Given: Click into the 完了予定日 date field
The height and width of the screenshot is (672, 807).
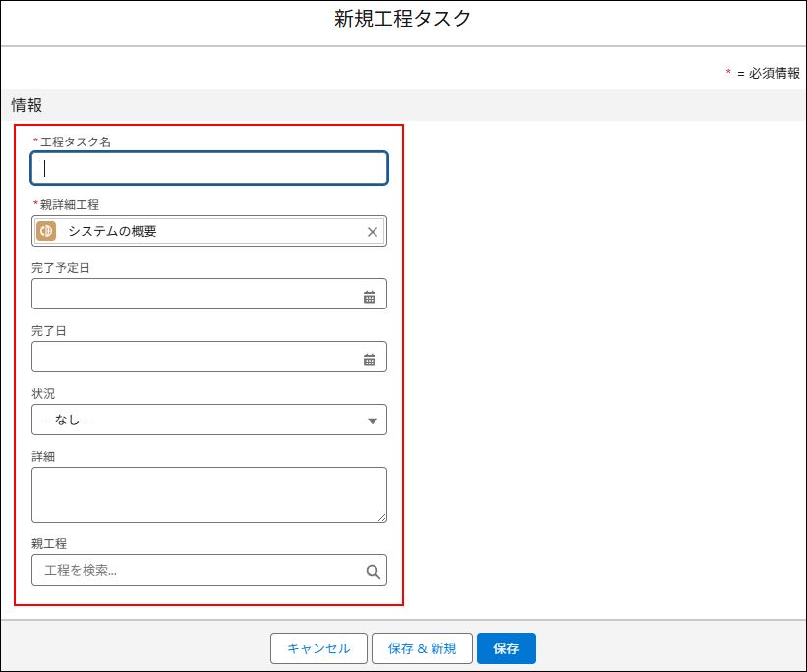Looking at the screenshot, I should click(192, 294).
